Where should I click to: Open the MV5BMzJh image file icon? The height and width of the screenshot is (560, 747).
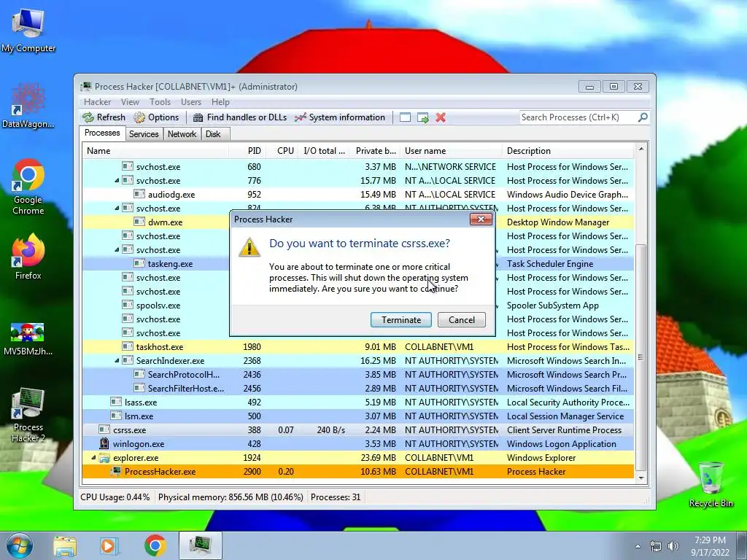pyautogui.click(x=28, y=332)
